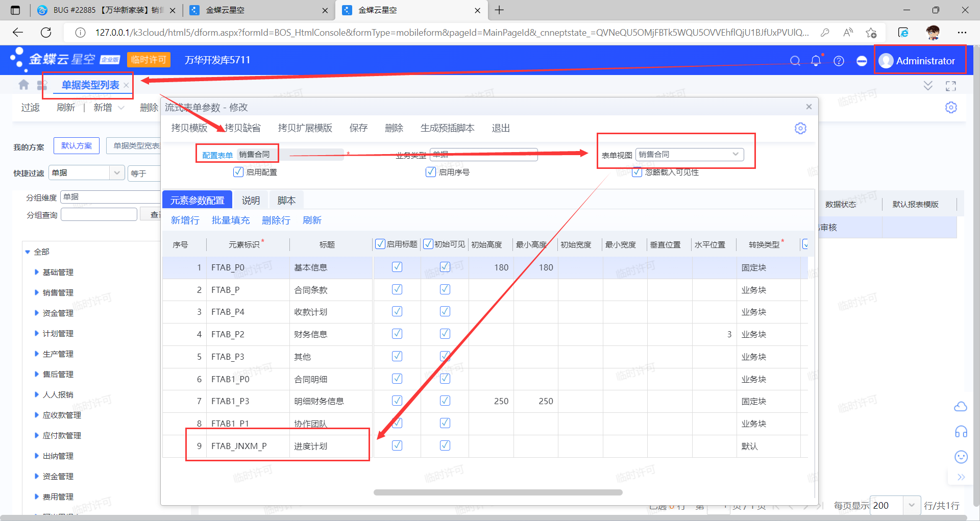
Task: Toggle the 启用标题 header checkbox
Action: 380,244
